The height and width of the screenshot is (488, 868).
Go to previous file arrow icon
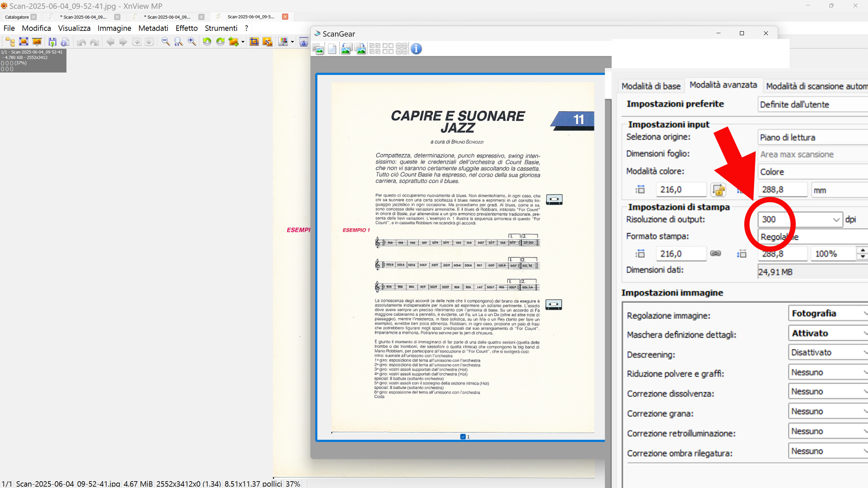[110, 42]
